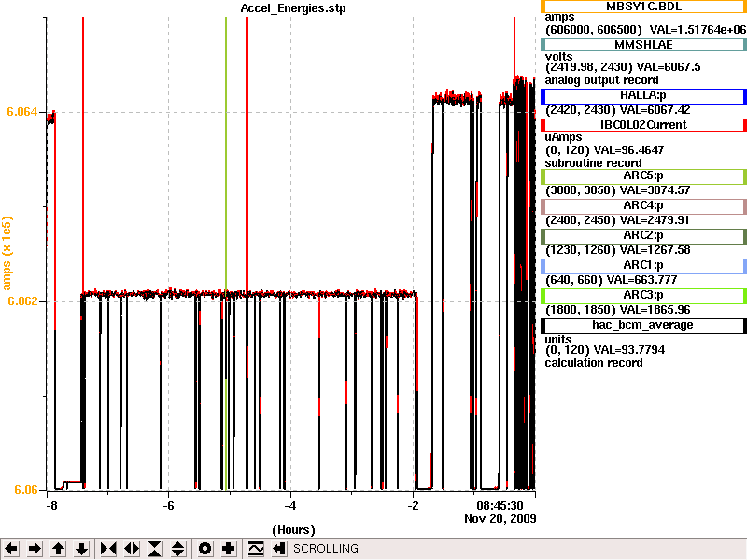Screen dimensions: 747x560
Task: Select the ARC5:p curve in legend
Action: pos(643,175)
